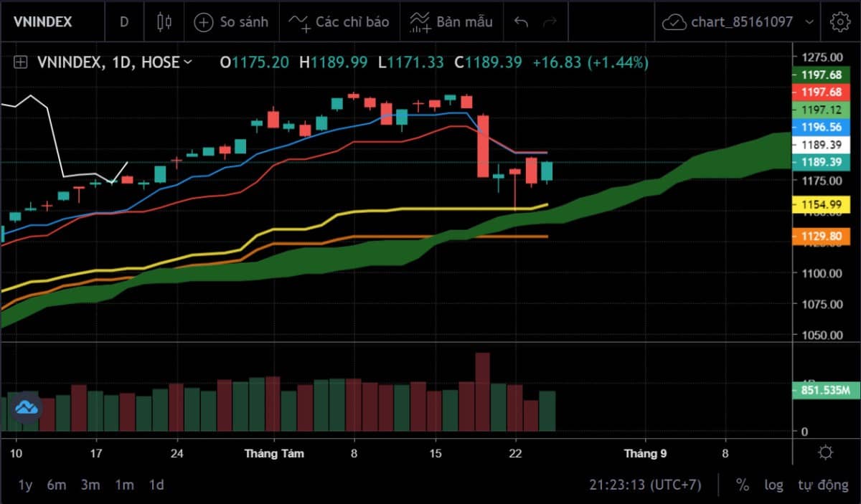Select the 3m time range
The image size is (861, 504).
click(90, 485)
